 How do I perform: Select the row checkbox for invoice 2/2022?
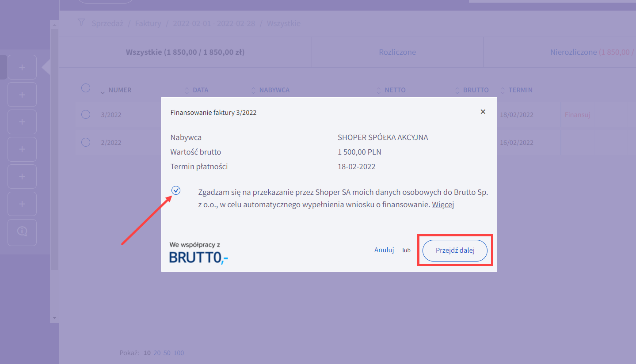(86, 142)
